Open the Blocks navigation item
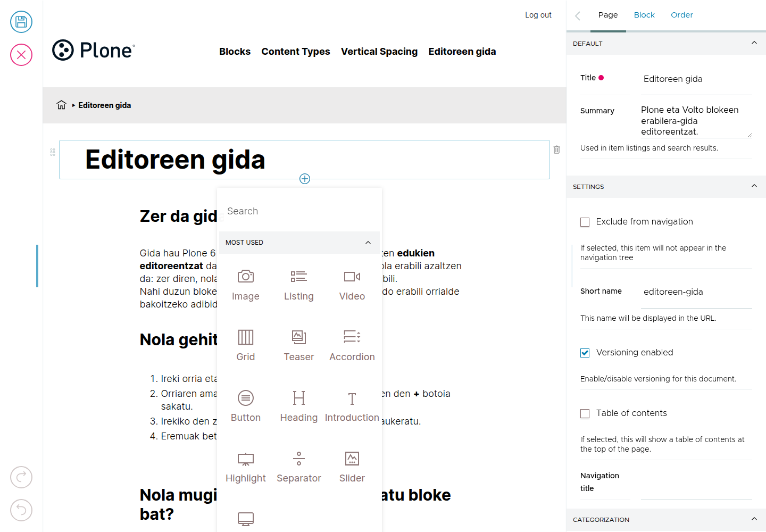The width and height of the screenshot is (766, 532). point(235,52)
